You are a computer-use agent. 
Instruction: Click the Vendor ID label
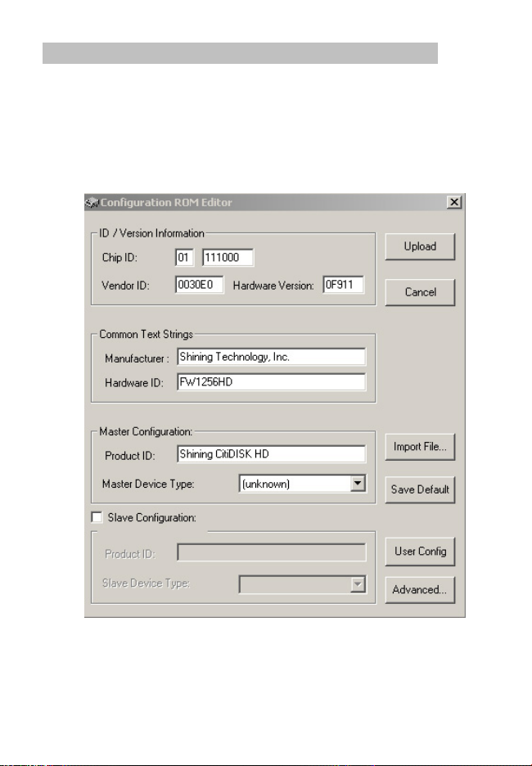click(125, 286)
